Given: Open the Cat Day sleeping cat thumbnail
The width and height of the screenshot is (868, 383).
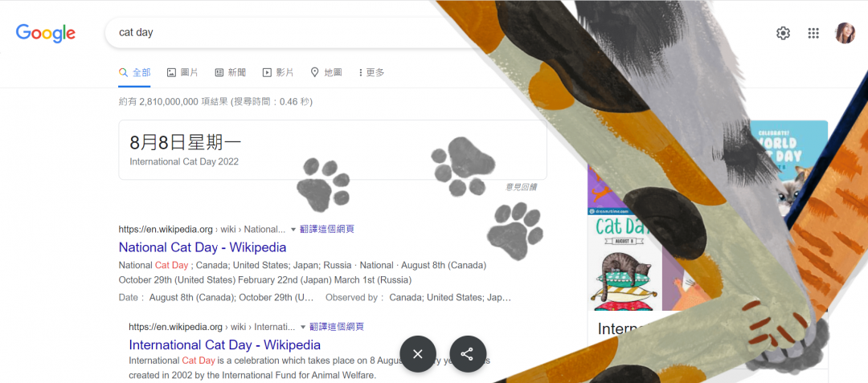Looking at the screenshot, I should (x=624, y=263).
